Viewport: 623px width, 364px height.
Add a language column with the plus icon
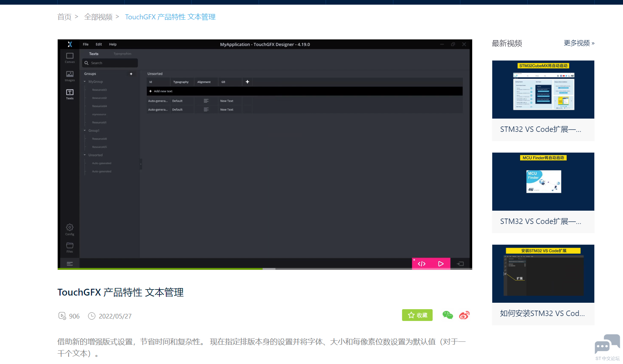point(247,82)
